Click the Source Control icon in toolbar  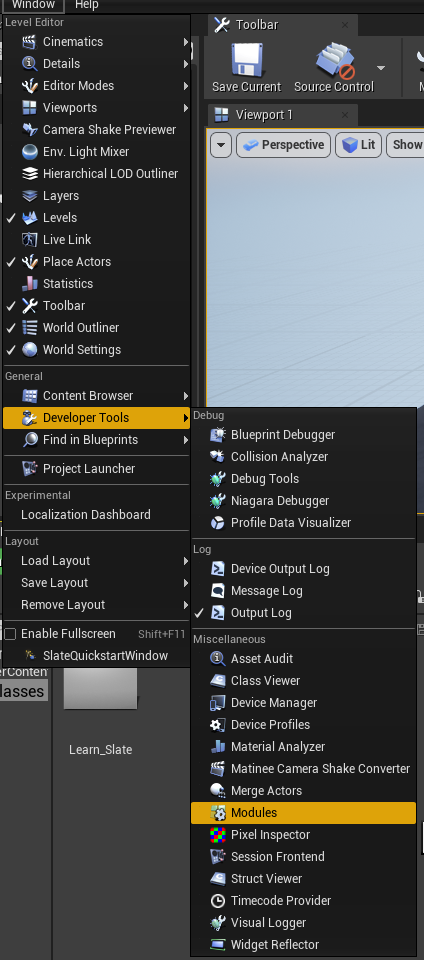click(x=335, y=61)
